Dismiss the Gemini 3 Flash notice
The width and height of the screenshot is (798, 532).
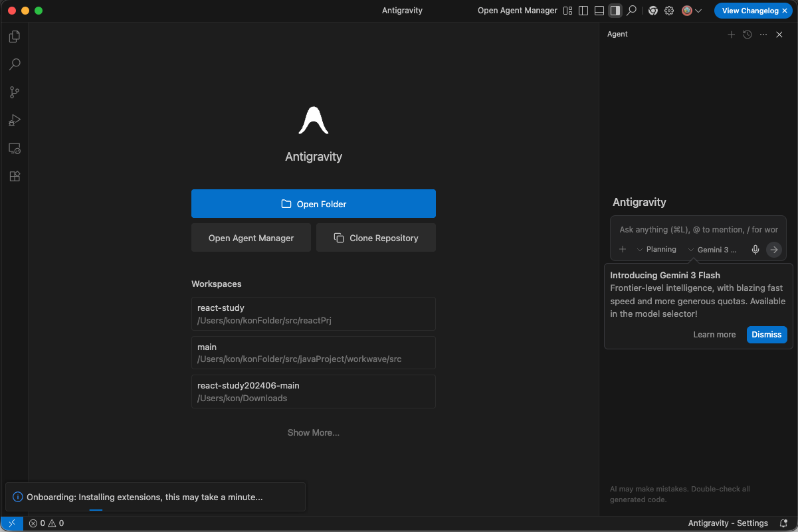tap(767, 335)
